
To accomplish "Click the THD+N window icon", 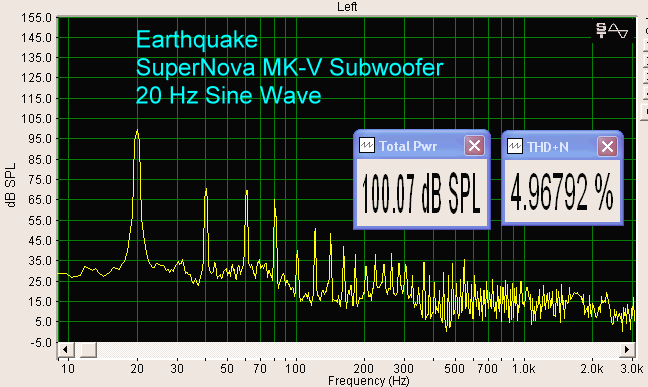I will point(515,146).
